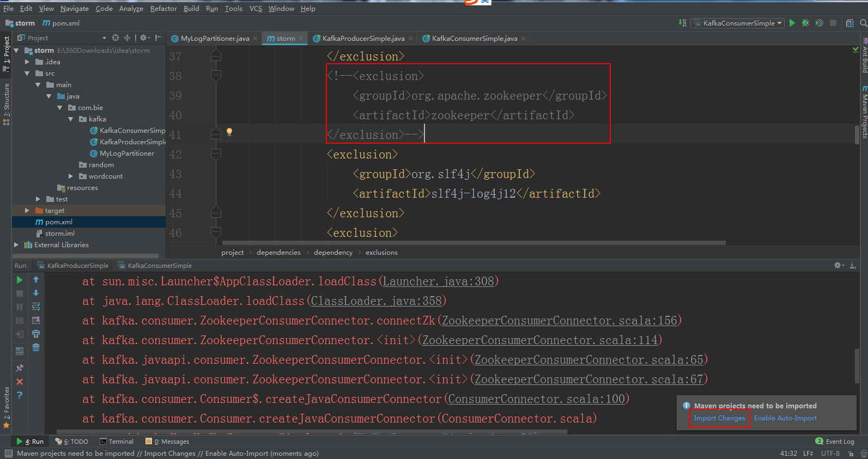Expand the target folder
Viewport: 868px width, 459px height.
tap(27, 210)
